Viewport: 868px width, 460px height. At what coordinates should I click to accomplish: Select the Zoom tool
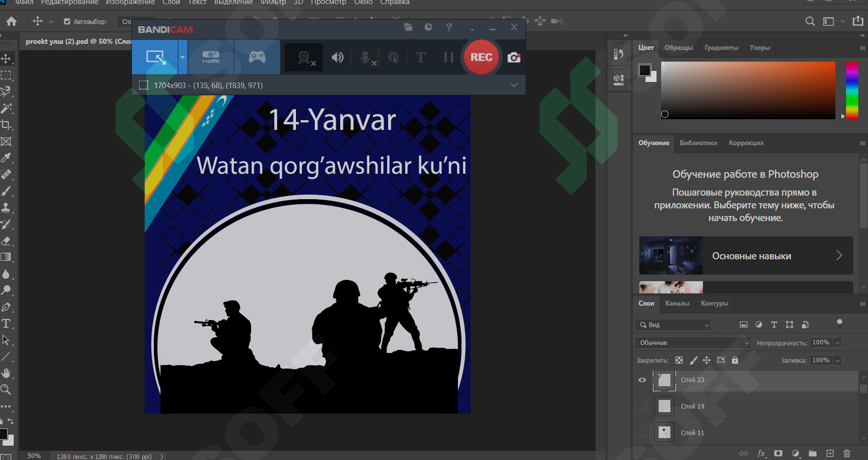(6, 390)
